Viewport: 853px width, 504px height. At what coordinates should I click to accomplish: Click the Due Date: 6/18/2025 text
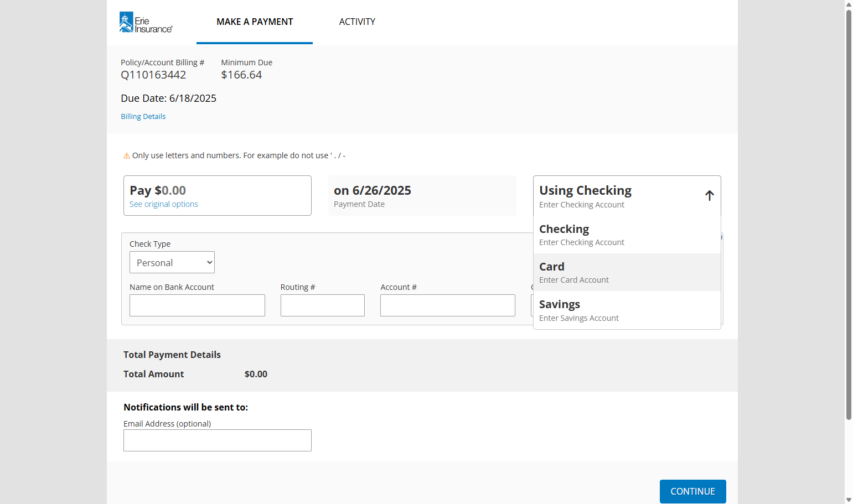click(169, 98)
